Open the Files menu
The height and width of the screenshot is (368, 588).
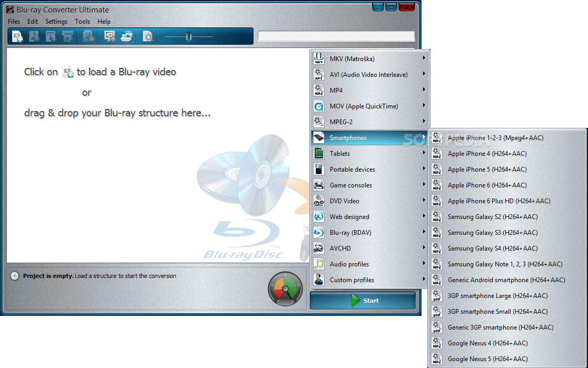[14, 22]
